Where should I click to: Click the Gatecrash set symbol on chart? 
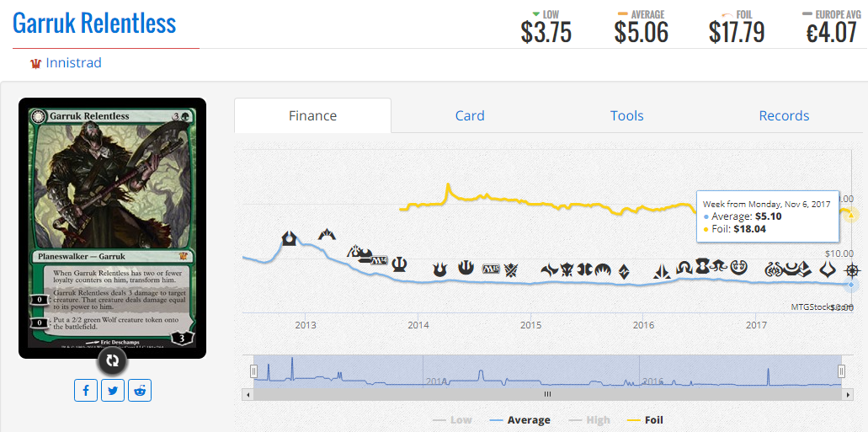coord(327,234)
